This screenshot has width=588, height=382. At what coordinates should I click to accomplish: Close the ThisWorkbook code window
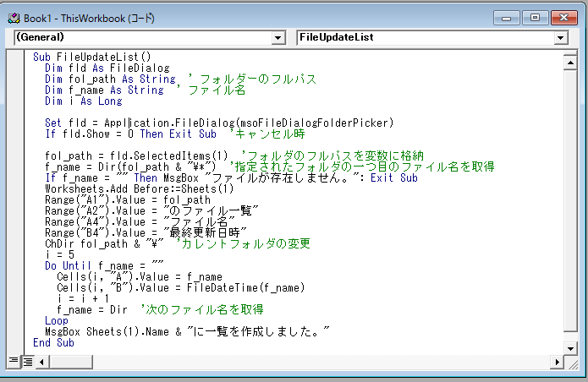(x=564, y=18)
